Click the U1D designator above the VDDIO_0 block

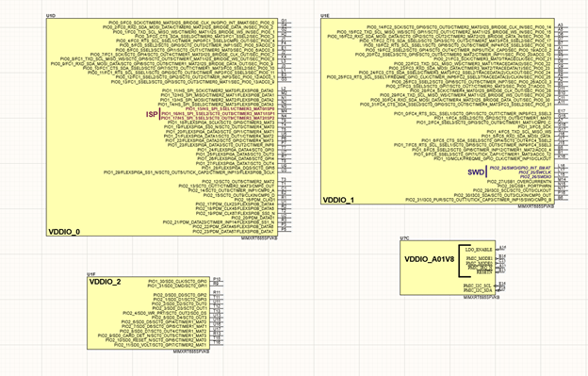(51, 16)
